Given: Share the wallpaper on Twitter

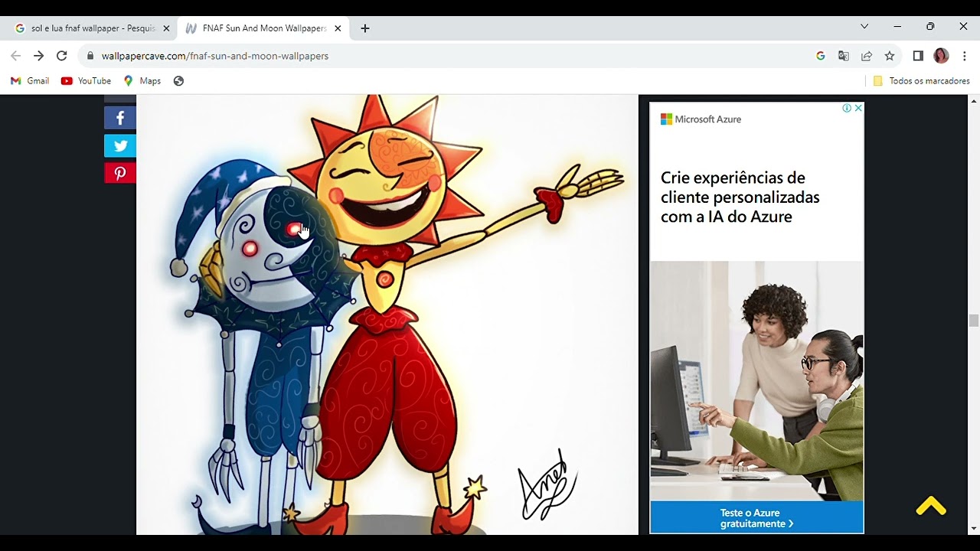Looking at the screenshot, I should point(120,145).
